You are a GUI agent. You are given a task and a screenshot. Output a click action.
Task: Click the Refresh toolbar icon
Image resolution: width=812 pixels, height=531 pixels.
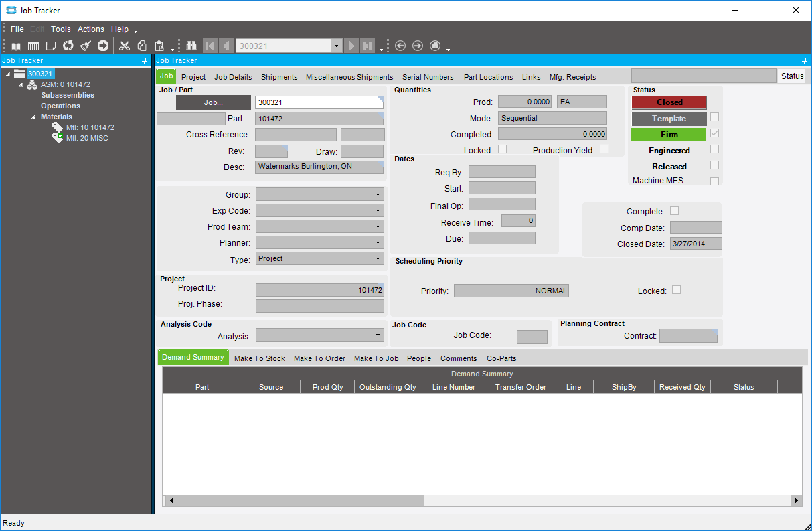68,46
